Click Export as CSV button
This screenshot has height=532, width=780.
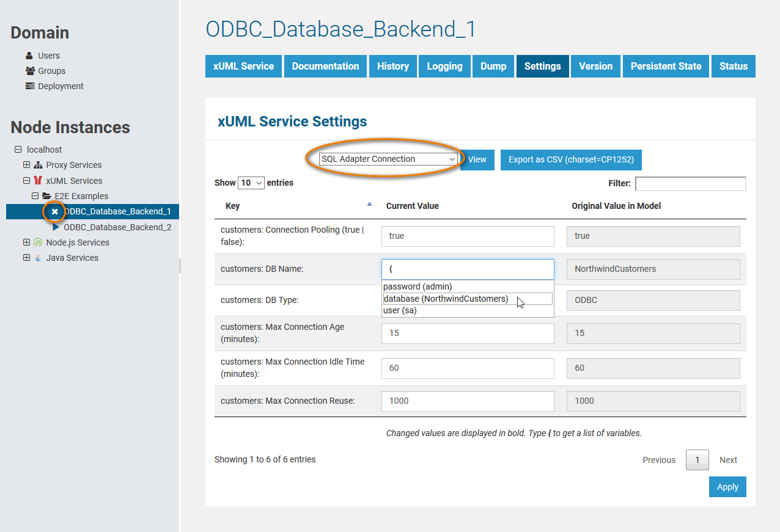tap(571, 159)
